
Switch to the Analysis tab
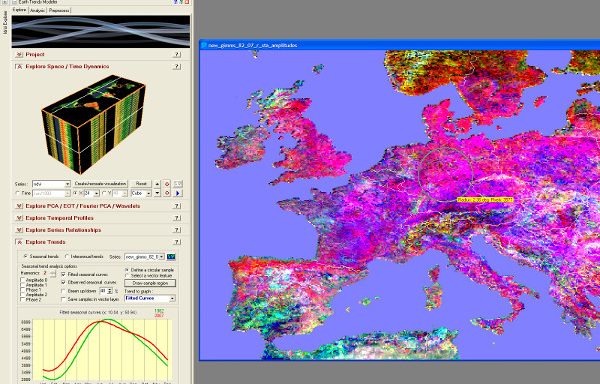(x=38, y=10)
